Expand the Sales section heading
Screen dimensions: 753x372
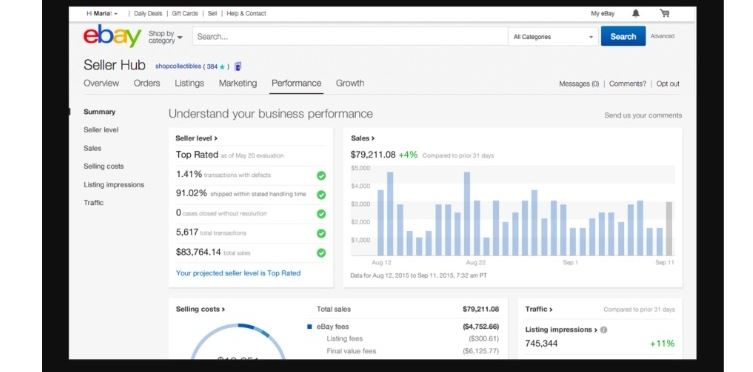[x=363, y=138]
